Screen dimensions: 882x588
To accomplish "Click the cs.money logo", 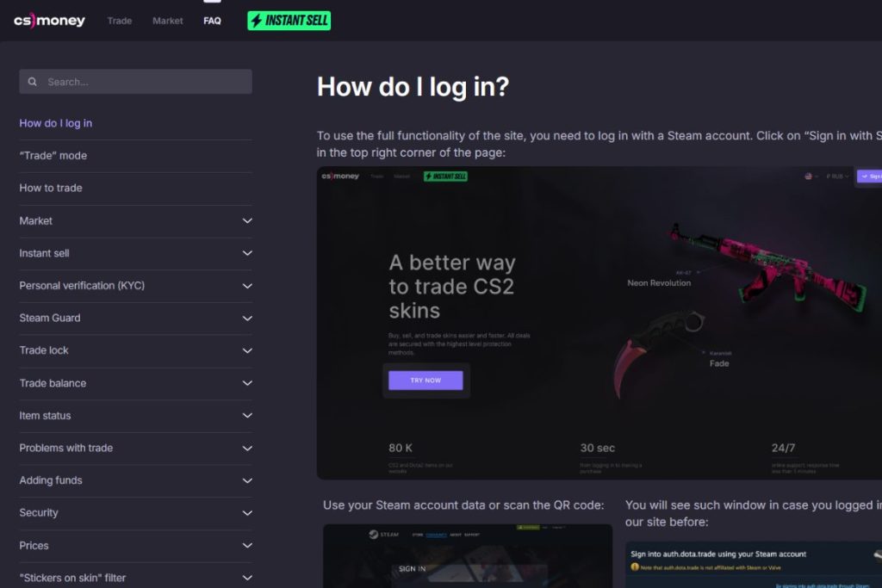I will (49, 21).
